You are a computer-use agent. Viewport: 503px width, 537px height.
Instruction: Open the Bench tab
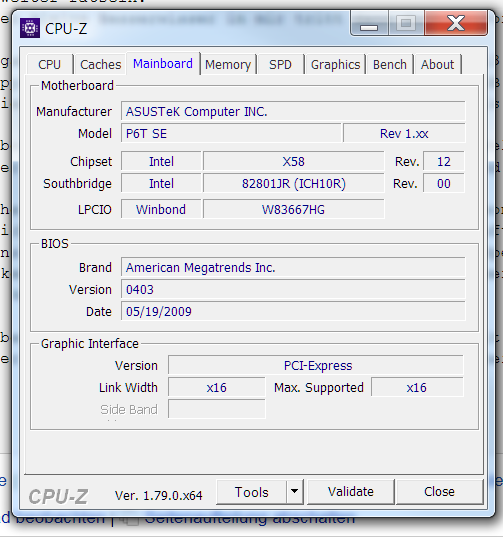pos(390,64)
